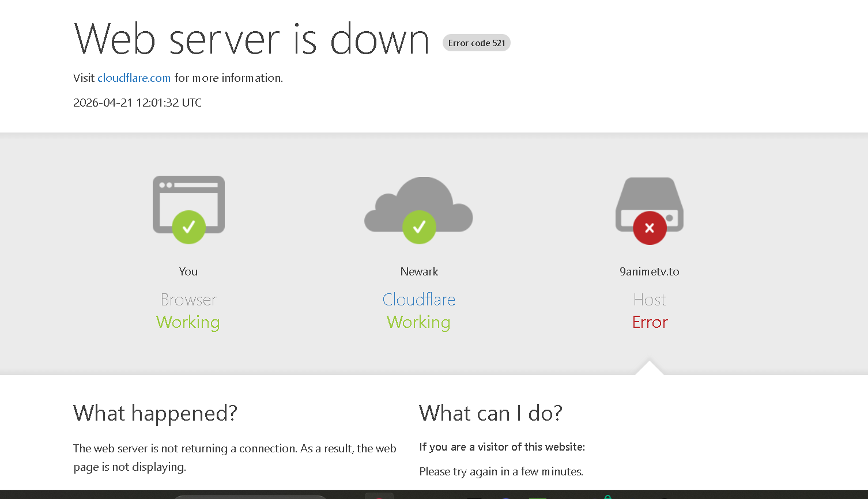868x499 pixels.
Task: Click the "Host" label
Action: pyautogui.click(x=650, y=300)
